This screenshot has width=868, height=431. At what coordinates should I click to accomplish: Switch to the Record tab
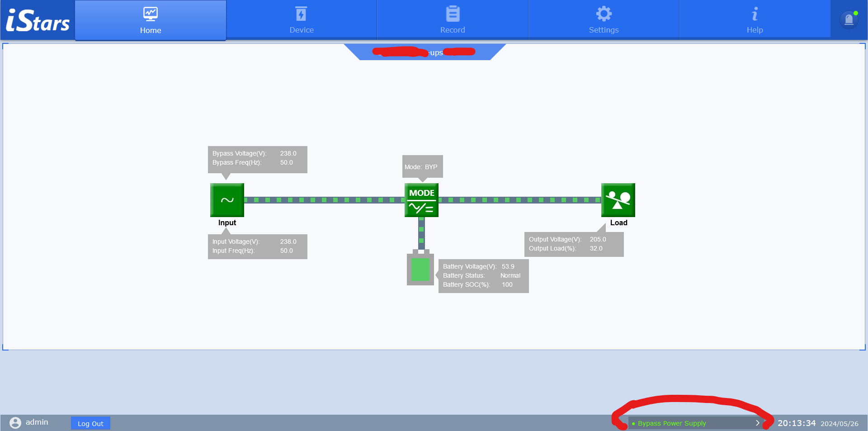[453, 19]
